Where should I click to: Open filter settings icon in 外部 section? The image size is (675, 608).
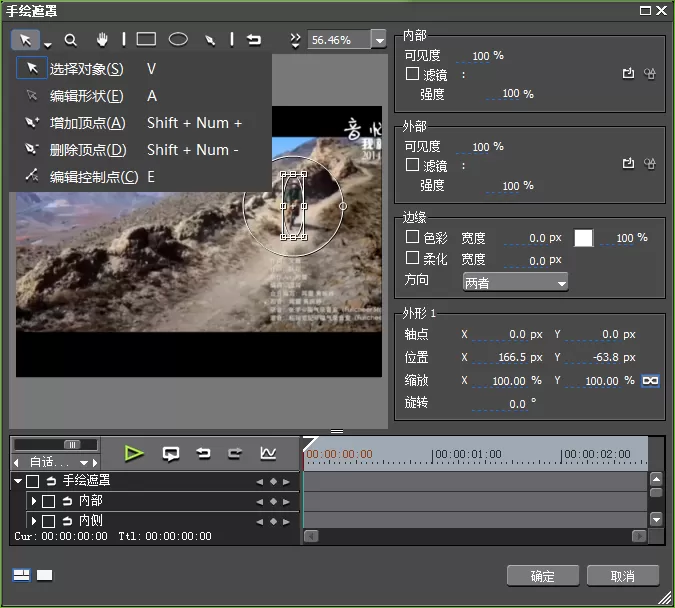pos(650,163)
